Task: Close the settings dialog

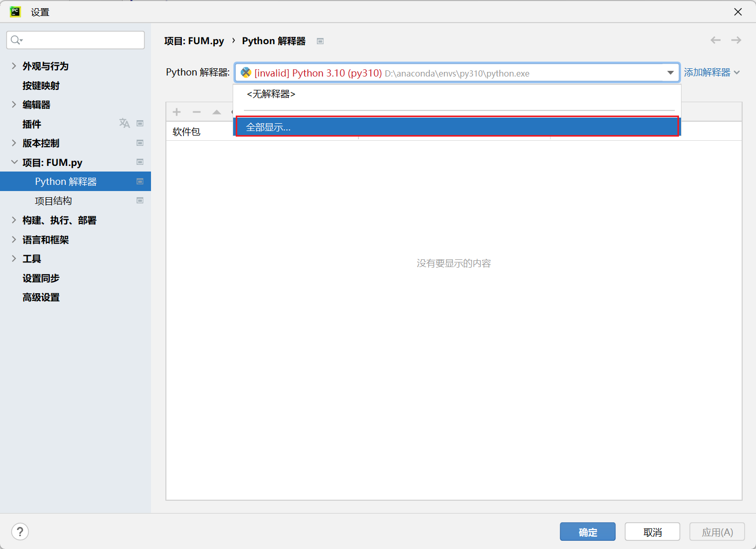Action: pyautogui.click(x=738, y=12)
